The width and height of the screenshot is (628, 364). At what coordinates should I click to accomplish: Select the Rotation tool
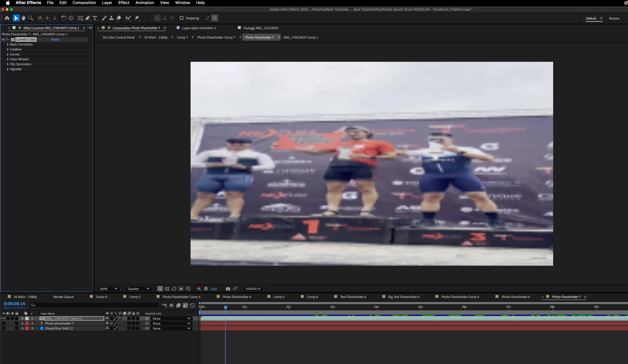click(64, 18)
